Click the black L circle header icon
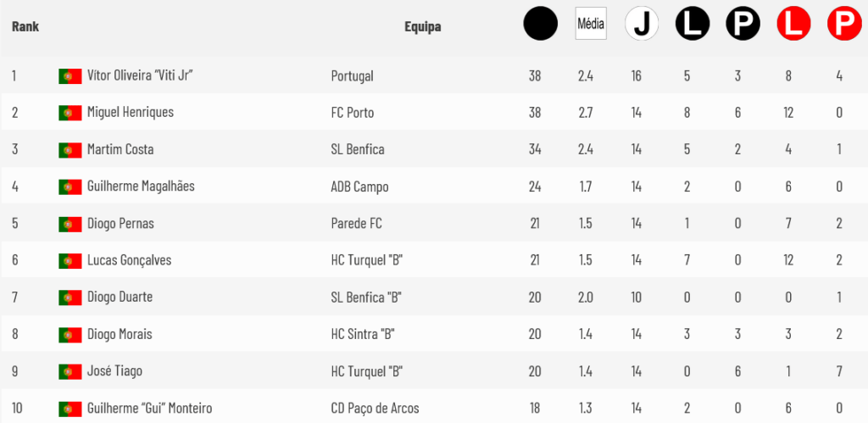 tap(692, 24)
